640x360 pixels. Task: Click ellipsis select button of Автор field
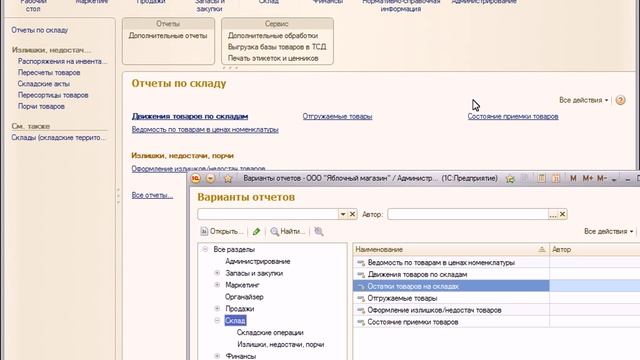pyautogui.click(x=553, y=214)
